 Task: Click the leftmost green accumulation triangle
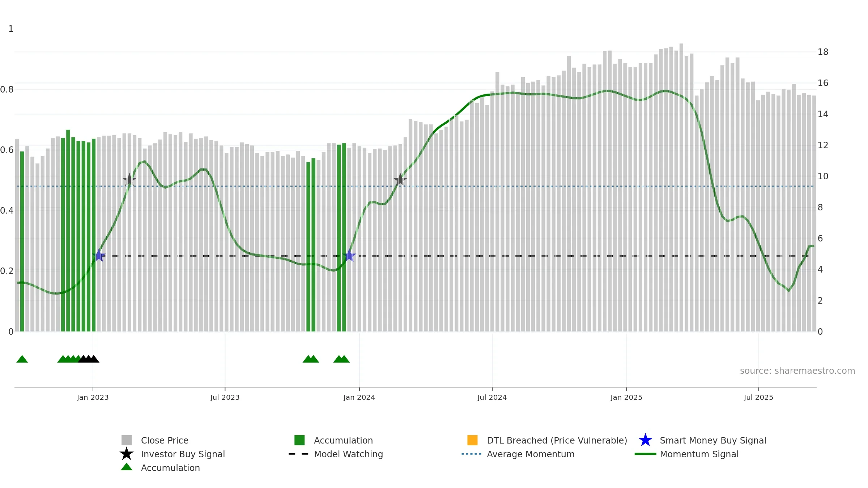(x=22, y=359)
